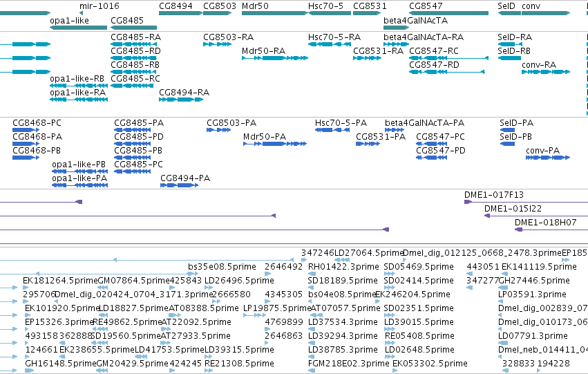Select EST LP19875.5prime
This screenshot has width=588, height=374.
[277, 308]
